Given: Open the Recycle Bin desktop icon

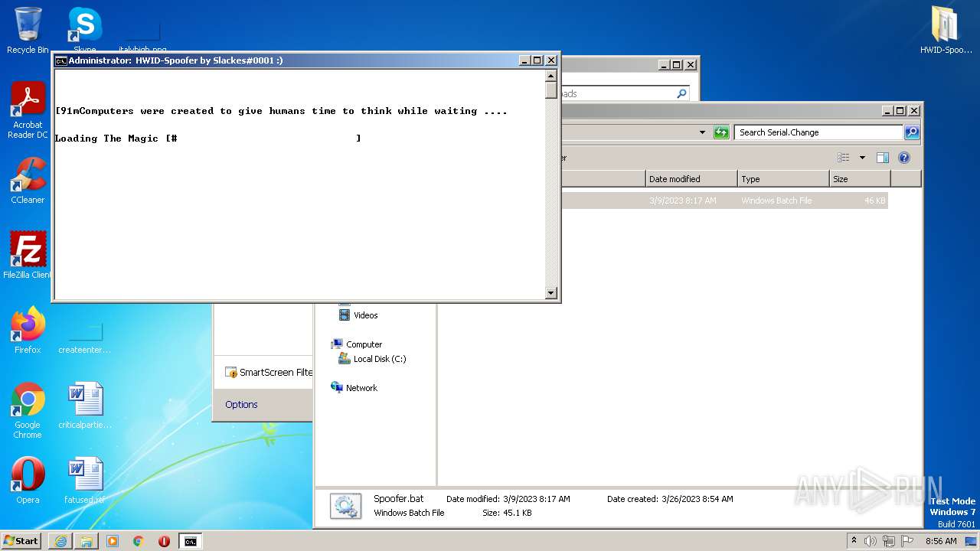Looking at the screenshot, I should pos(28,31).
